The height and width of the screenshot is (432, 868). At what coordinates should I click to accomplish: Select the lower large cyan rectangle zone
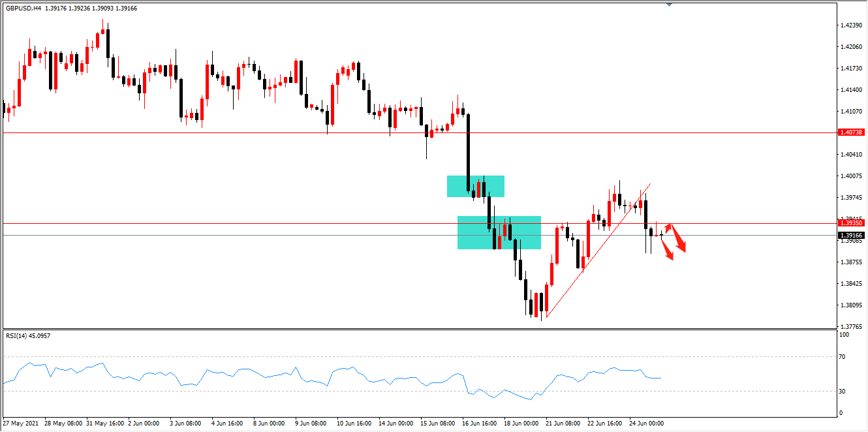point(499,232)
